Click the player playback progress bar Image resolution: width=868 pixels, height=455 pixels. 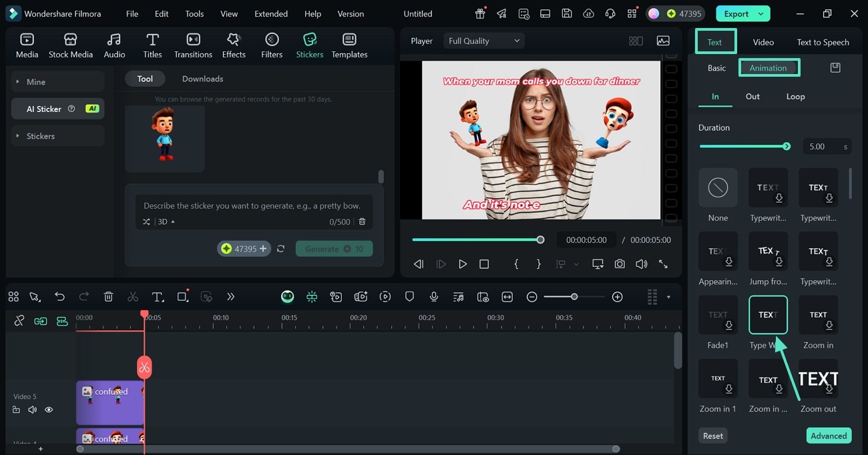(477, 240)
